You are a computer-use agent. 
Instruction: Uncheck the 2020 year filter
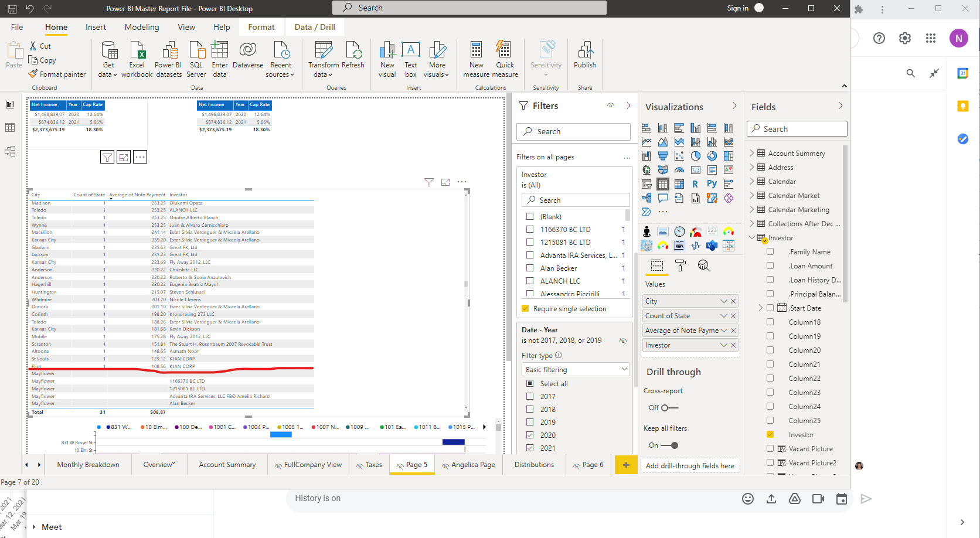point(530,435)
